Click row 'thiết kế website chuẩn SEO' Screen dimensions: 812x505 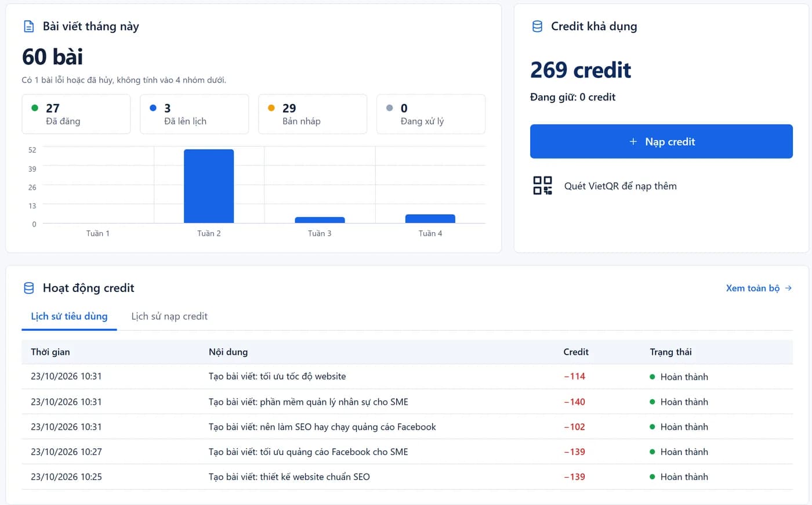tap(407, 477)
